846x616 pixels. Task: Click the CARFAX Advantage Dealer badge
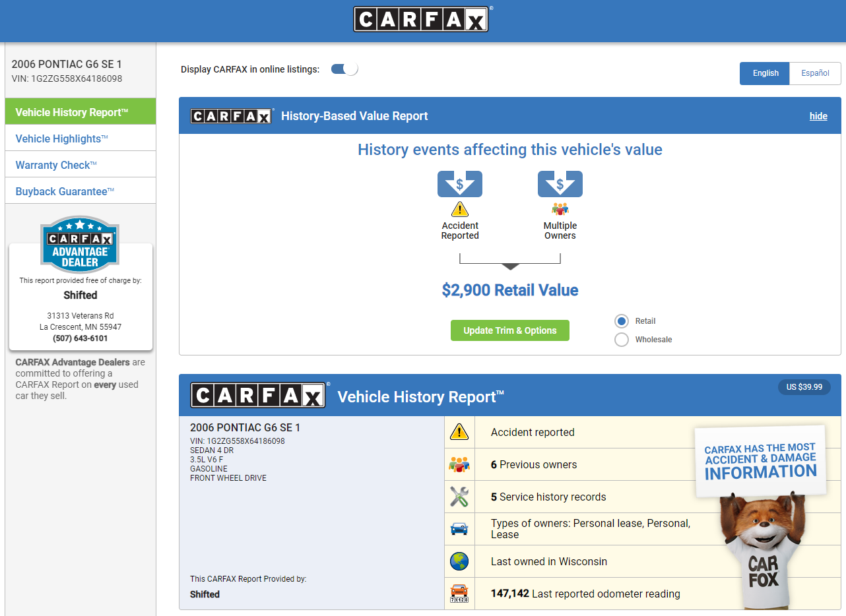[x=81, y=245]
